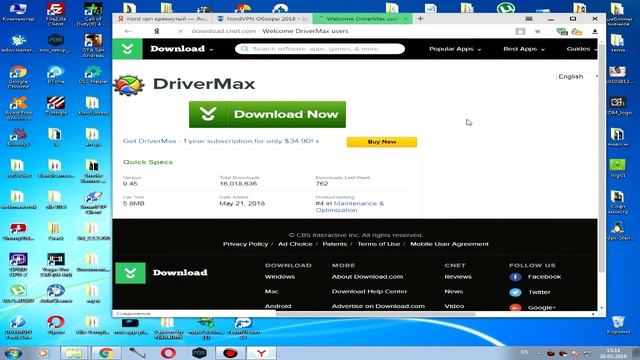Click the clock in the taskbar
The image size is (640, 360).
point(613,353)
